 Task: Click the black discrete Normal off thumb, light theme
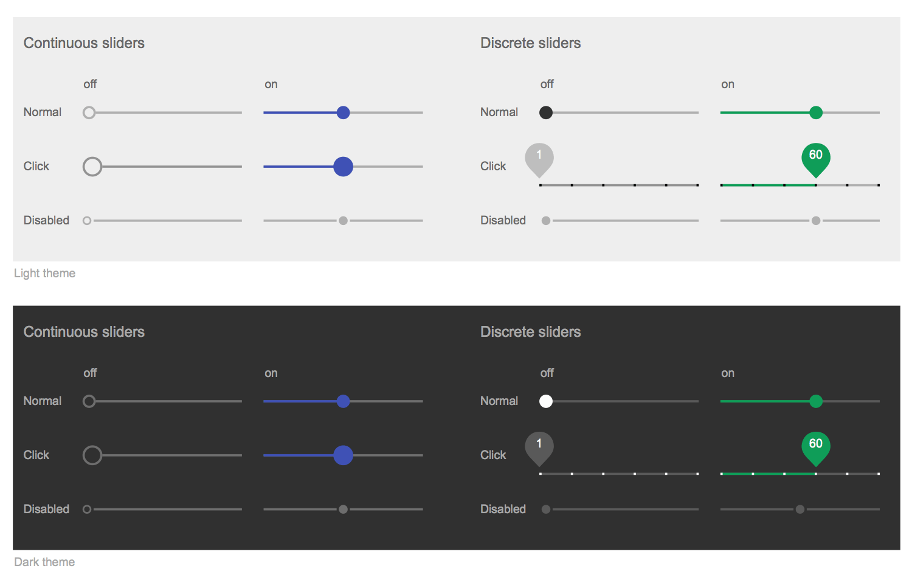pos(546,112)
